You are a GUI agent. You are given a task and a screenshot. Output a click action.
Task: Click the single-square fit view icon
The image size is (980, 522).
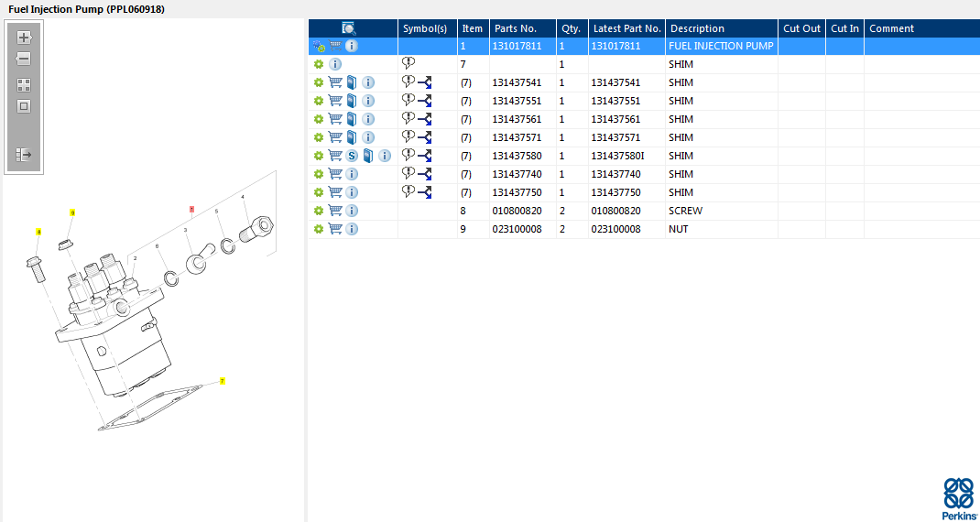click(x=24, y=106)
